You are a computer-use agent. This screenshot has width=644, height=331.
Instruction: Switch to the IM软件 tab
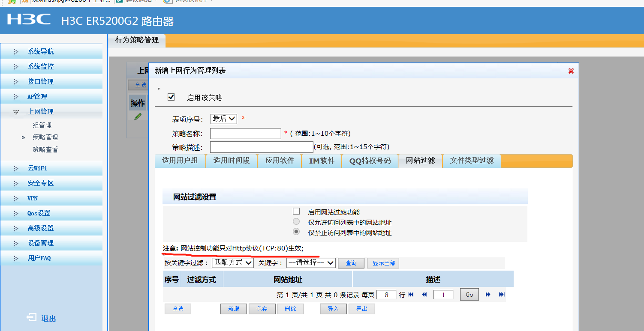pos(322,161)
